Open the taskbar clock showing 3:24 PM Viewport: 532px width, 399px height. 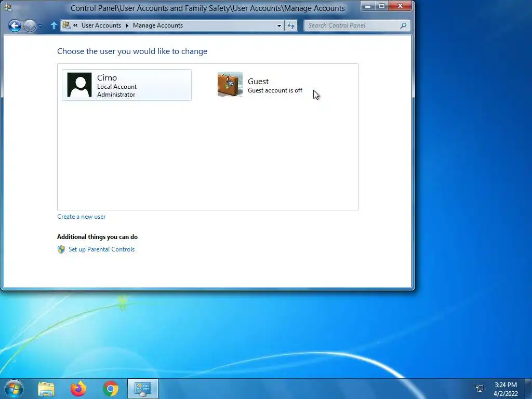pos(506,389)
